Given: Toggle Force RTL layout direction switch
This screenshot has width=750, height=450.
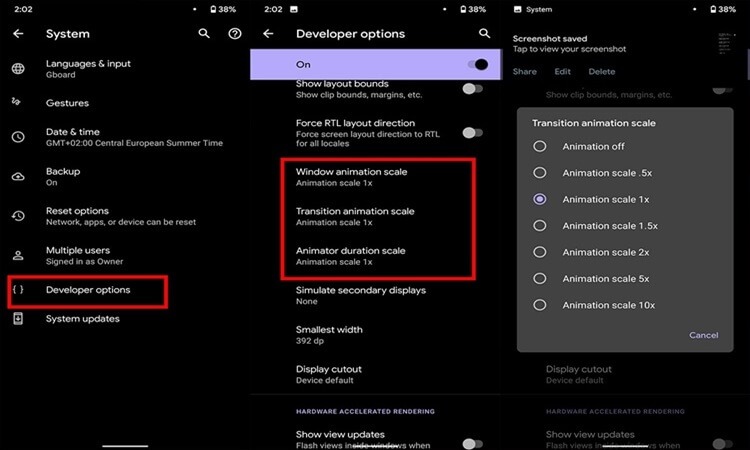Looking at the screenshot, I should coord(473,132).
